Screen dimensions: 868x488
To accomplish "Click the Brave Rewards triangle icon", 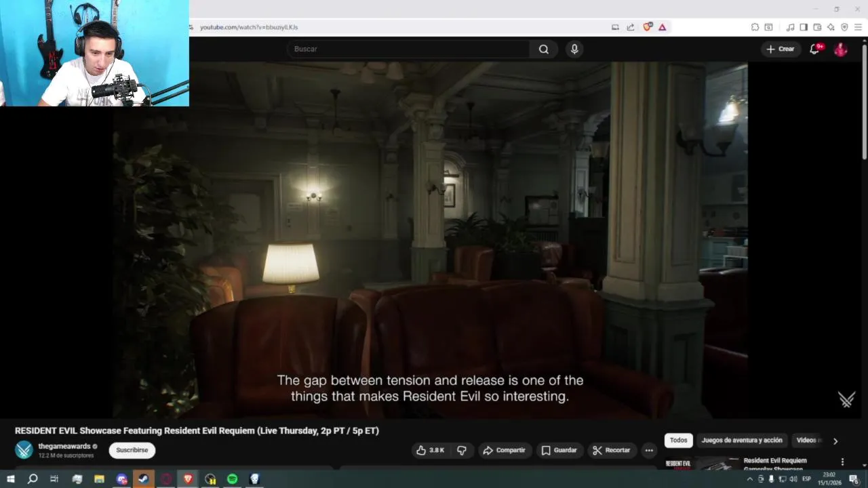I will [663, 27].
